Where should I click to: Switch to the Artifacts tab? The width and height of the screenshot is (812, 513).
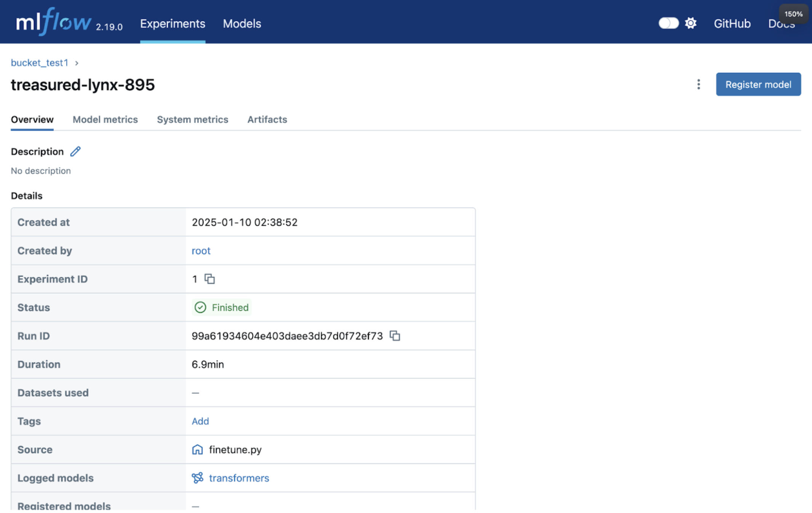[x=267, y=119]
